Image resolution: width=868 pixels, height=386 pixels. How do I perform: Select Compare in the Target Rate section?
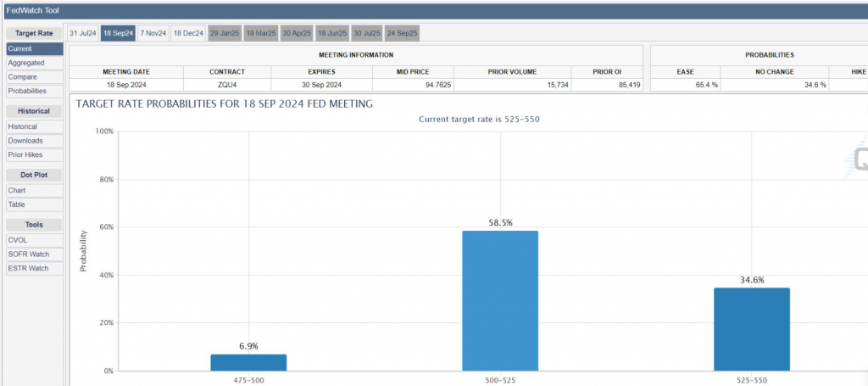point(34,76)
